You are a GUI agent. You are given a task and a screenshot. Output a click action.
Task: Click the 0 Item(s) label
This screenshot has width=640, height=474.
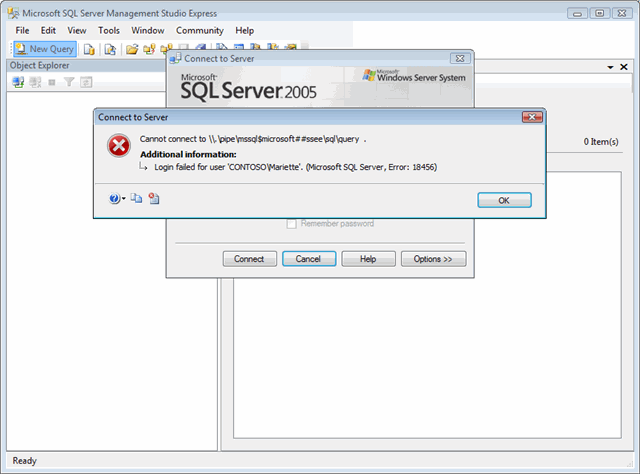pyautogui.click(x=601, y=142)
